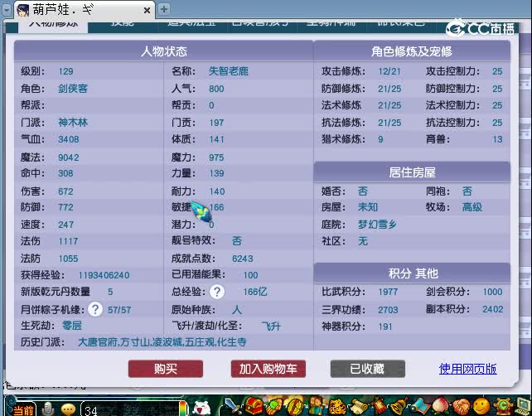Click the golden bell icon
The height and width of the screenshot is (416, 532).
[399, 406]
